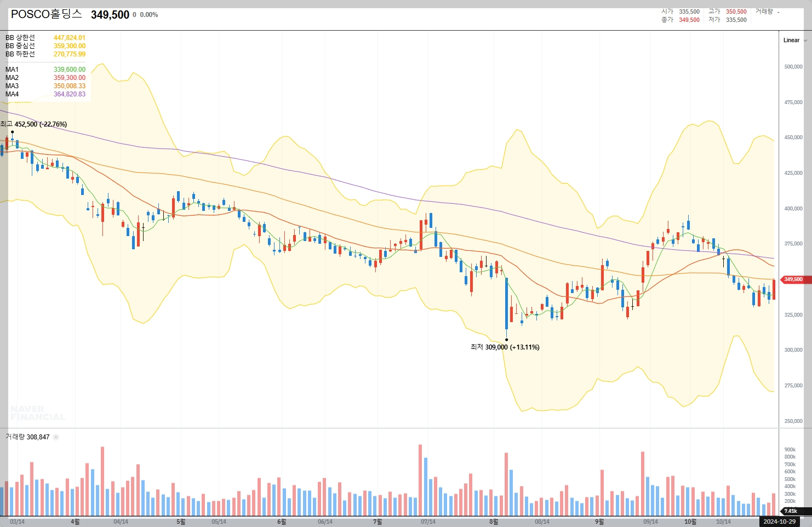Click the BB 중심선 value 359,300.00

click(70, 46)
